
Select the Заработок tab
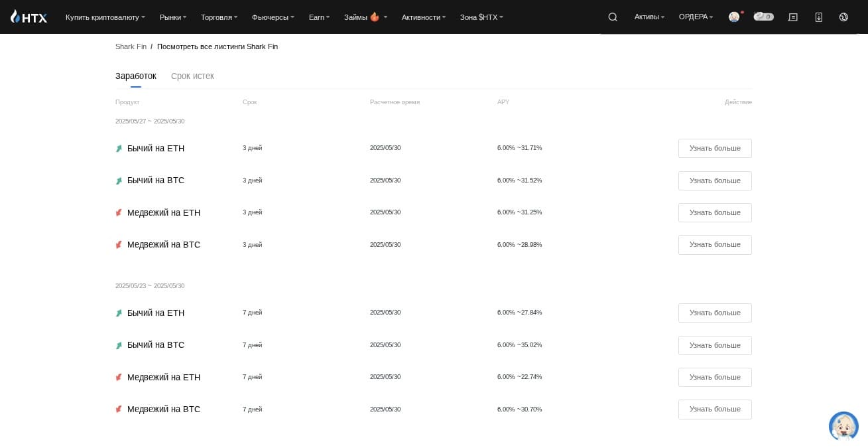pos(136,76)
